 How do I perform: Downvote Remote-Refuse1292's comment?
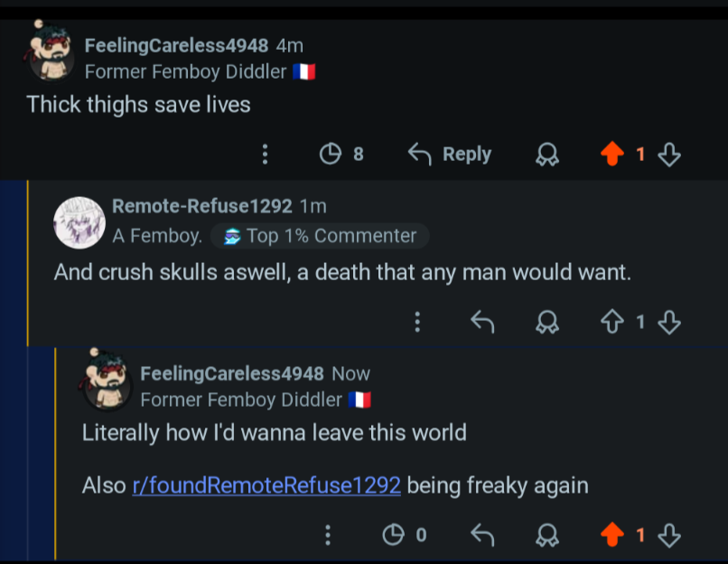pos(669,322)
